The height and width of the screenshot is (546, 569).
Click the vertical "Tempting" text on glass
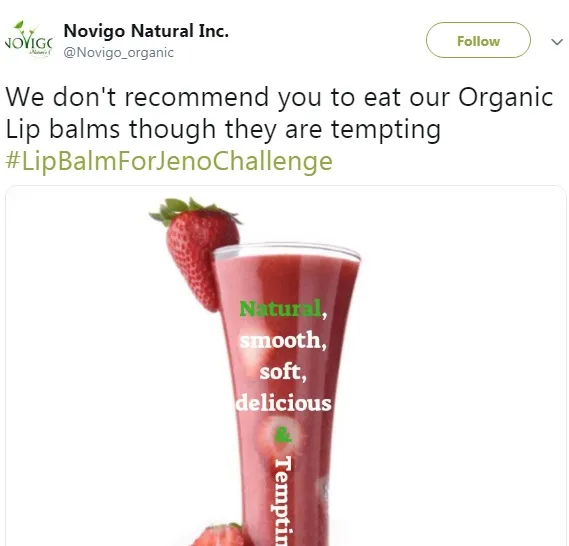point(283,501)
